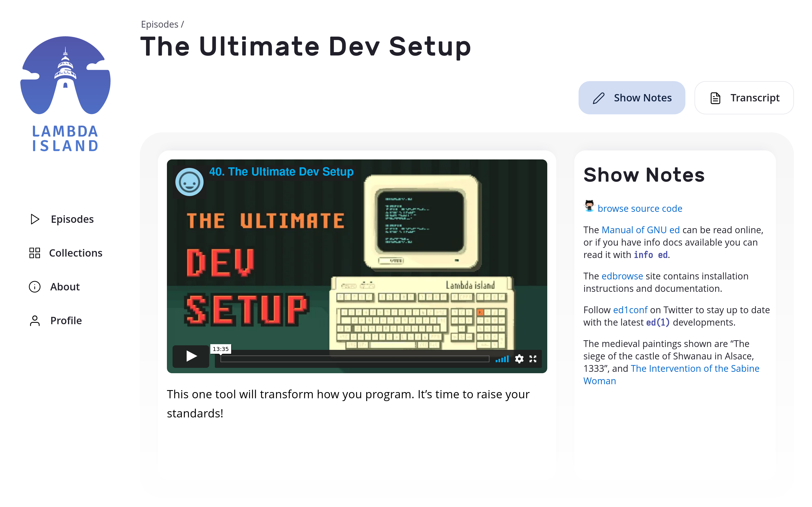Screen dimensions: 812x507
Task: Click the About info circle icon
Action: point(35,287)
